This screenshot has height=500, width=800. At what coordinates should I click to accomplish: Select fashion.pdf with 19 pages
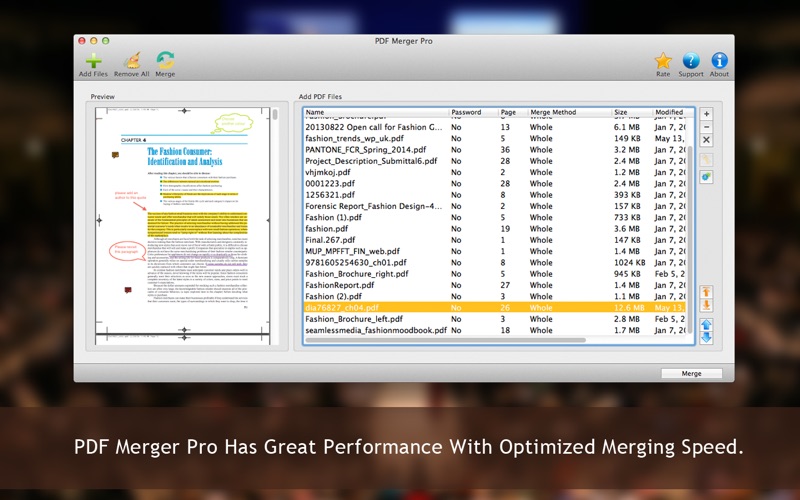pos(495,229)
